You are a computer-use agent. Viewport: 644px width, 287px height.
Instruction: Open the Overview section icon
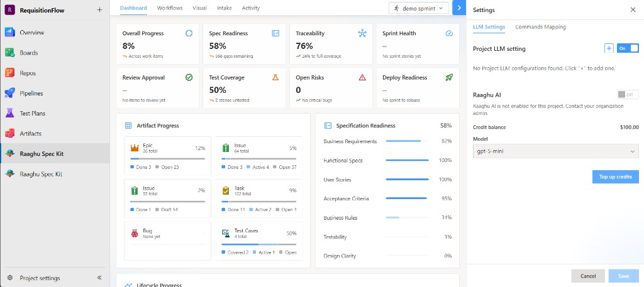click(x=10, y=33)
